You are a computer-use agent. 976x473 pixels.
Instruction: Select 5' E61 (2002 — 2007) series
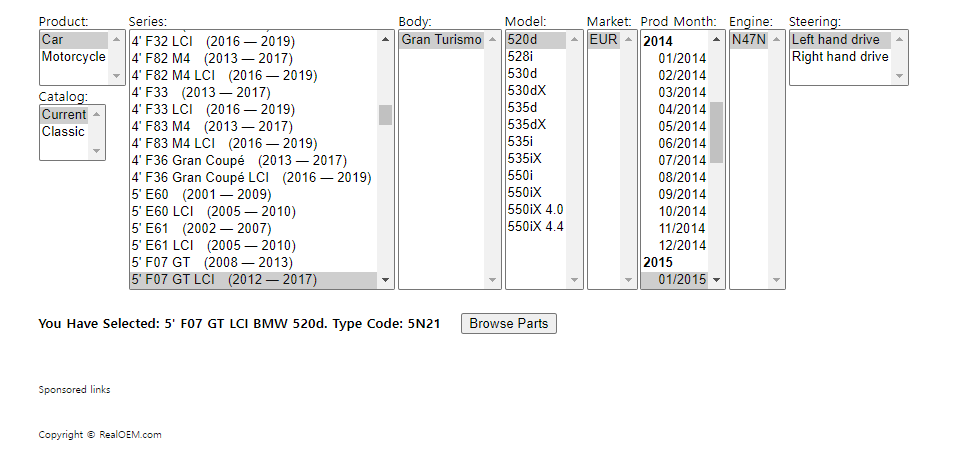[x=253, y=228]
